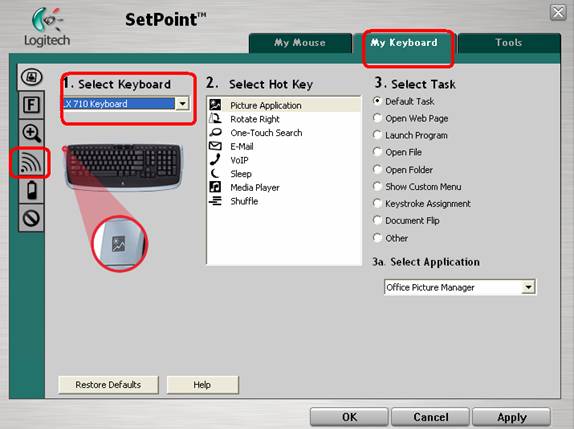Open the Office Picture Manager dropdown

tap(460, 287)
